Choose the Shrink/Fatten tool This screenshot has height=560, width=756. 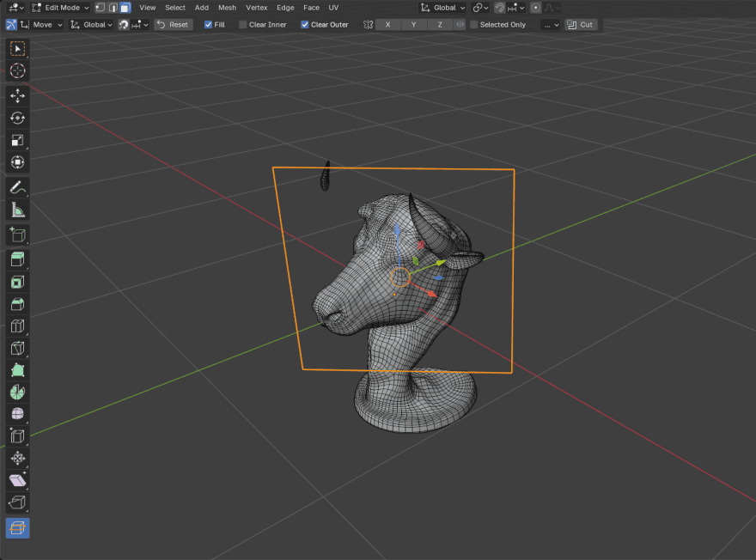[x=17, y=459]
